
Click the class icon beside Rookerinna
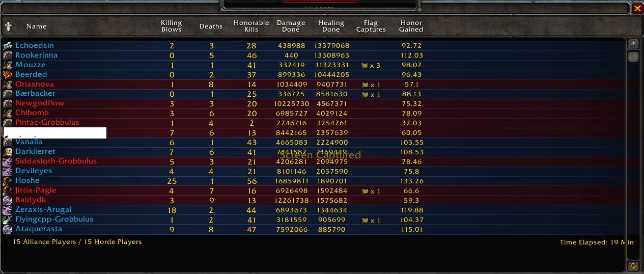[7, 56]
